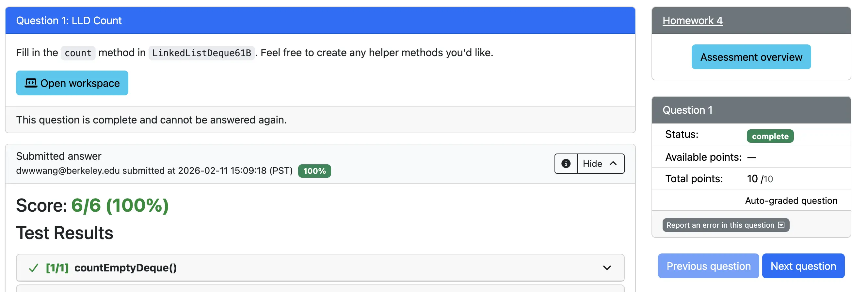Click the caret icon on Report an error

tap(781, 225)
